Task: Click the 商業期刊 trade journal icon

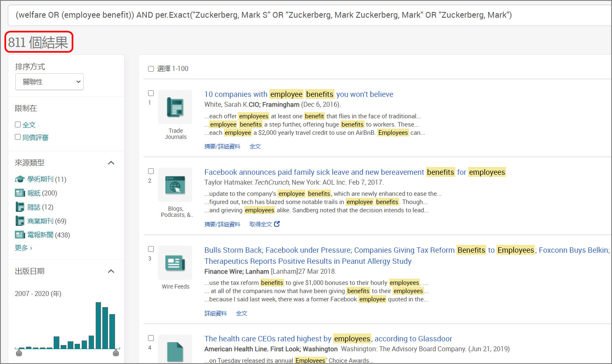Action: [x=20, y=221]
